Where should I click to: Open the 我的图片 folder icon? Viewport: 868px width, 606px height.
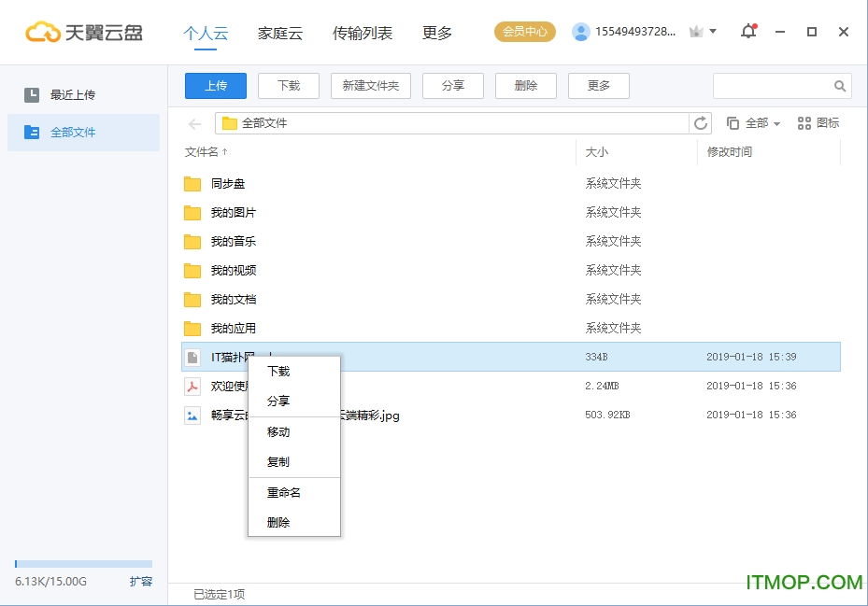[192, 213]
